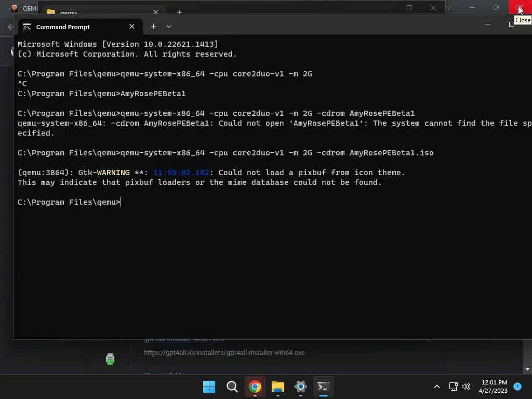Click the QEMU window title icon
This screenshot has height=399, width=532.
coord(14,8)
